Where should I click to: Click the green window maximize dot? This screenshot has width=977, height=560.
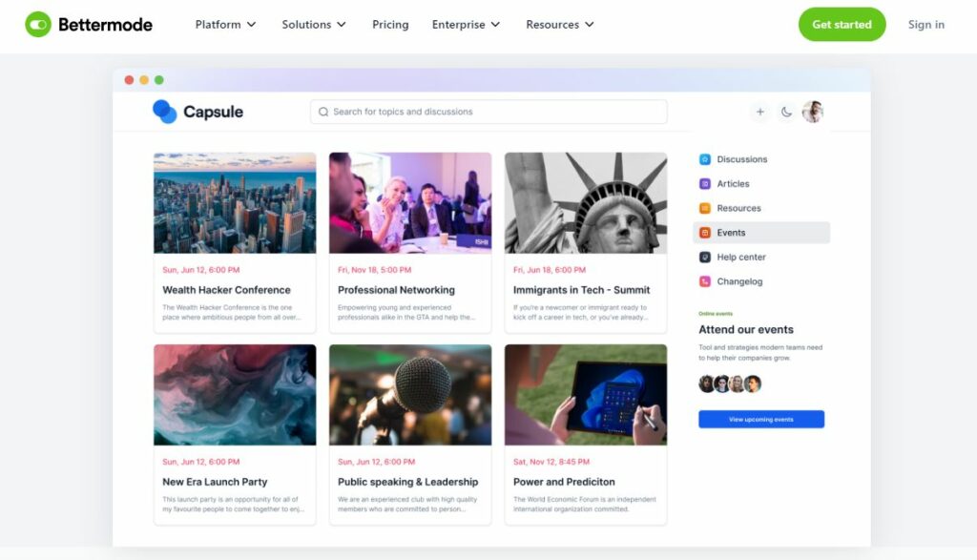tap(159, 80)
